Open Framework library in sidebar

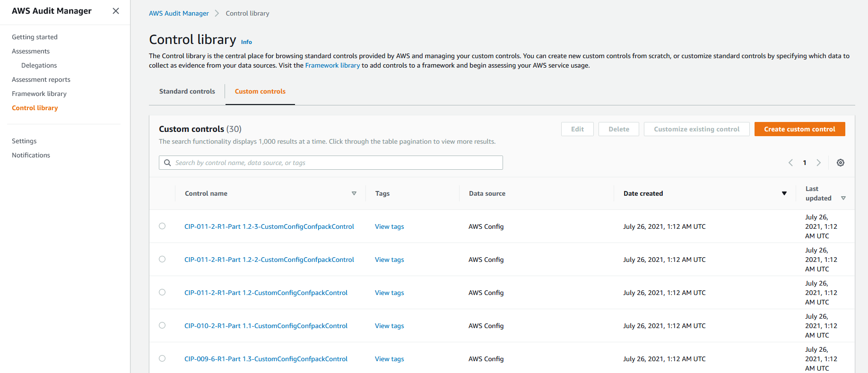tap(39, 94)
